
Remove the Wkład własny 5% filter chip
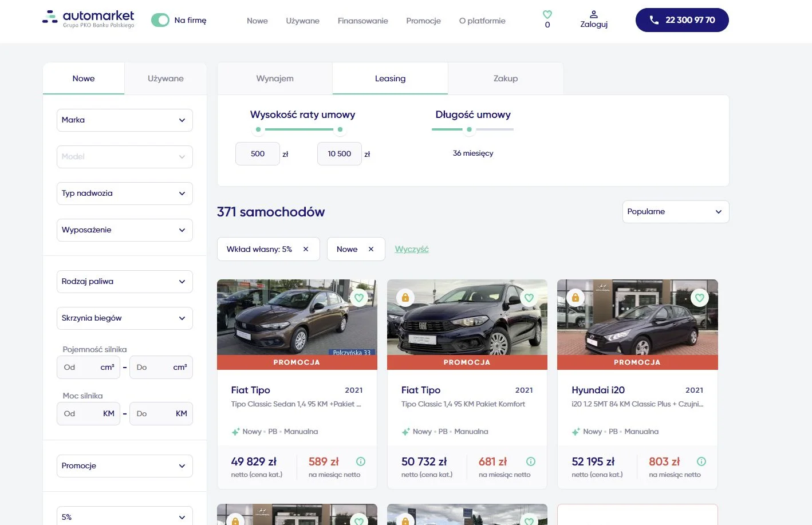click(x=306, y=249)
